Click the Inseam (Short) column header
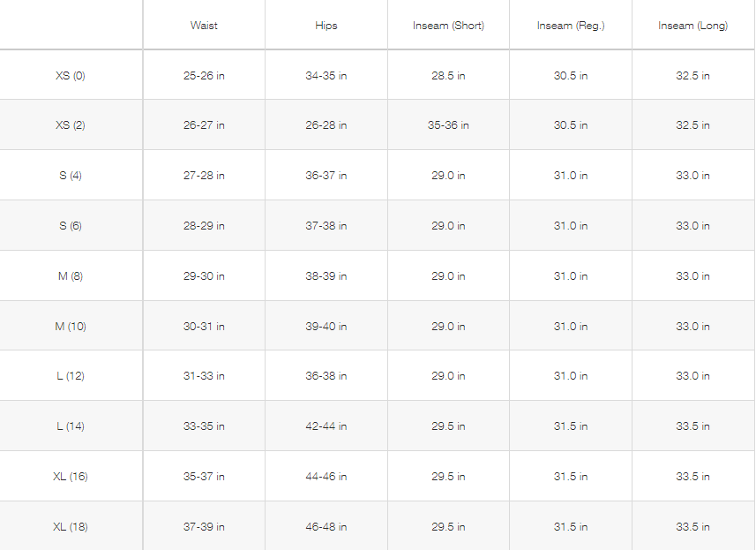 coord(448,26)
